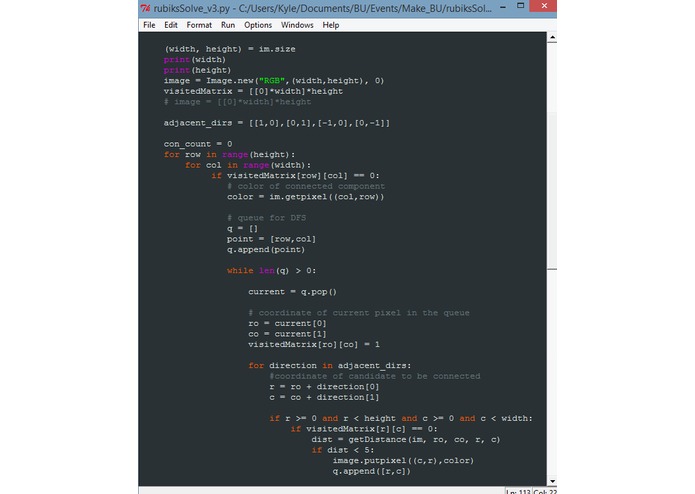Screen dimensions: 695x494
Task: Click the "con_count = 0" line
Action: (198, 144)
